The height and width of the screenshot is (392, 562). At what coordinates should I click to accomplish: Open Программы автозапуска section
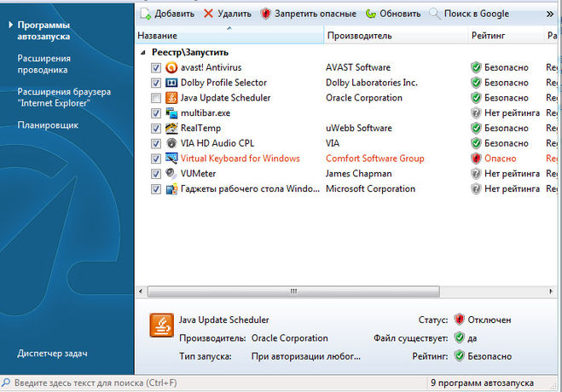[x=43, y=31]
